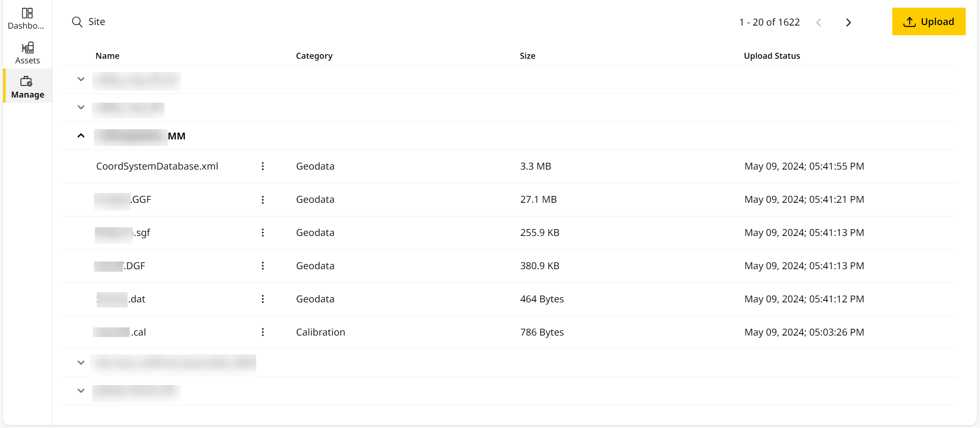980x428 pixels.
Task: Select the Manage sidebar tab
Action: [x=28, y=87]
